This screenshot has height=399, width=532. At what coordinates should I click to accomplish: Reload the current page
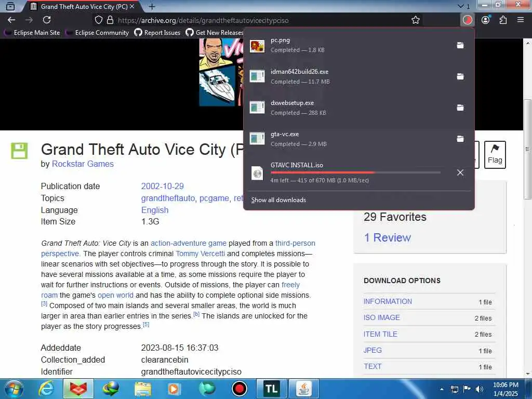[x=47, y=20]
